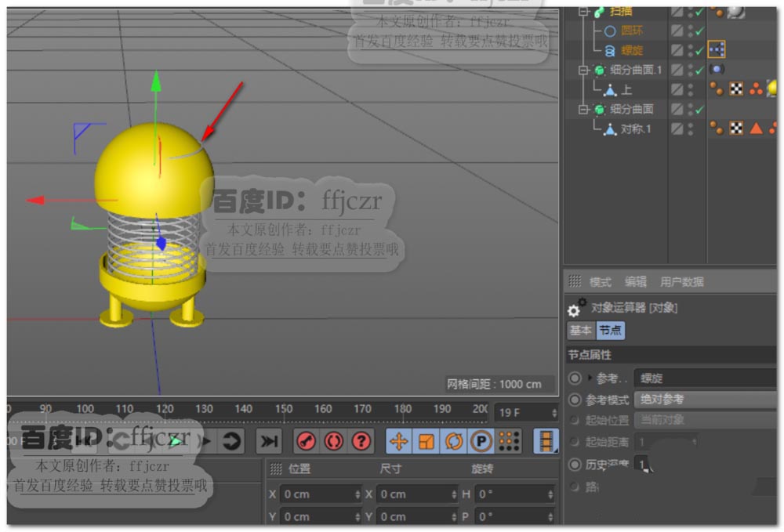Click the blue target tag on 细分曲面.1 row
784x532 pixels.
point(717,70)
